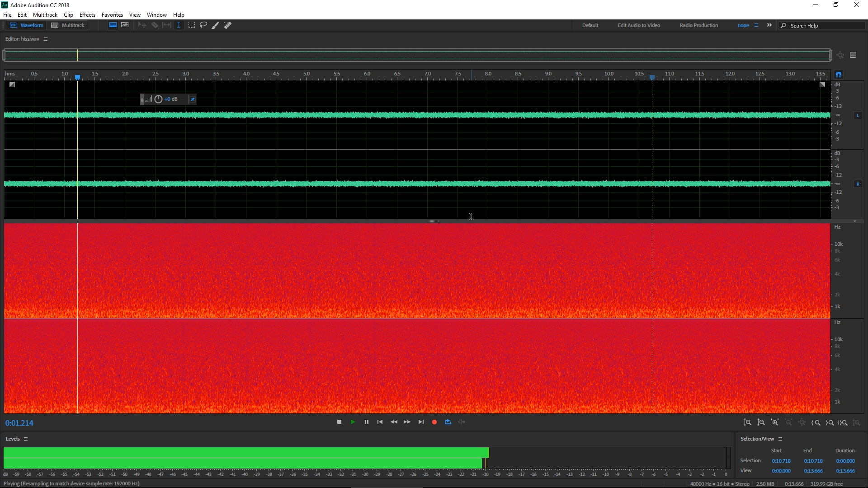Select the Paintbrush Selection tool

[x=216, y=25]
